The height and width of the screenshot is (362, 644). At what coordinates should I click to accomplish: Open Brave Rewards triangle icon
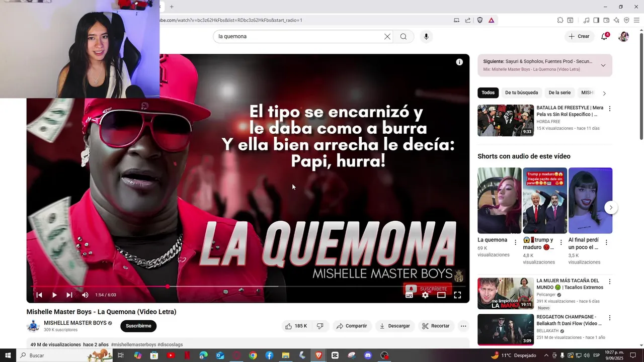coord(491,21)
